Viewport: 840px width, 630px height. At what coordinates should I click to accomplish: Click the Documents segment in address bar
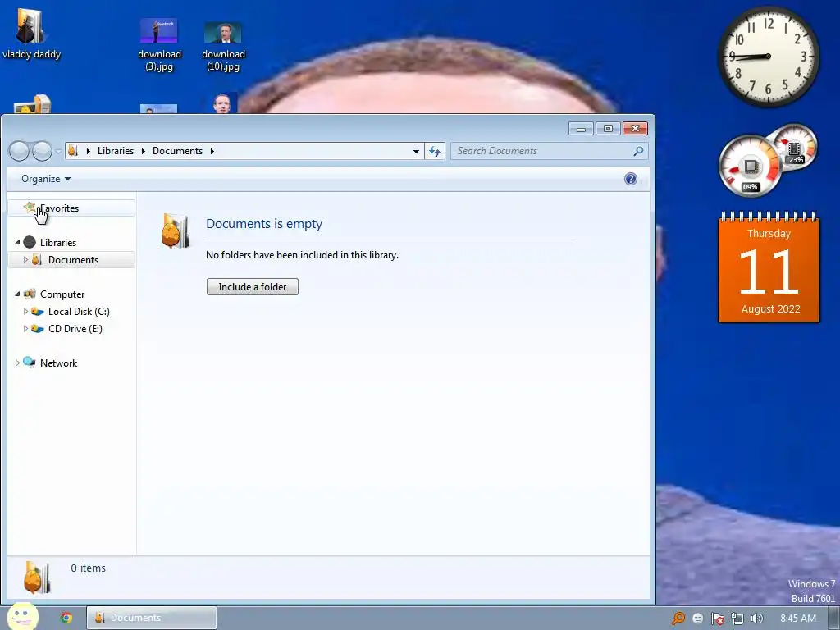177,151
